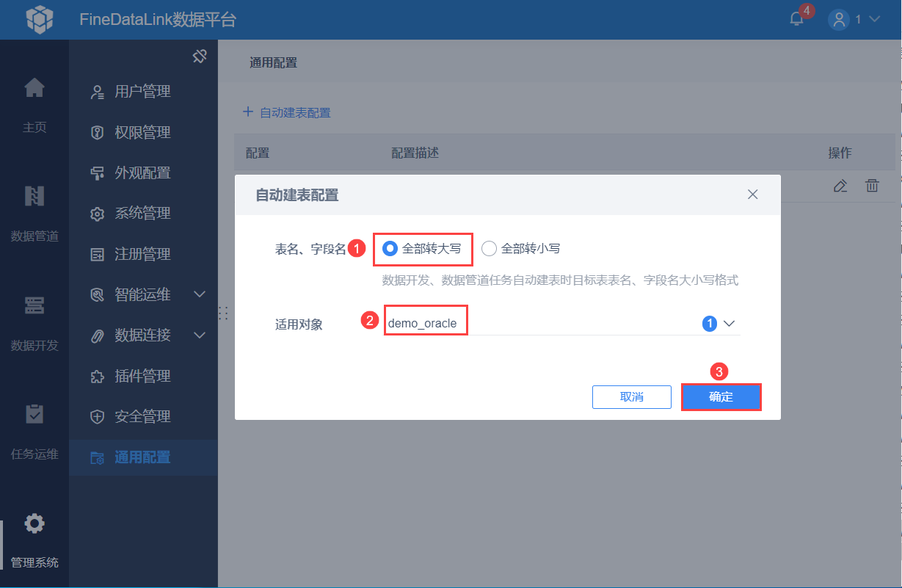The image size is (902, 588).
Task: Click the 通用配置 folder icon
Action: 97,458
